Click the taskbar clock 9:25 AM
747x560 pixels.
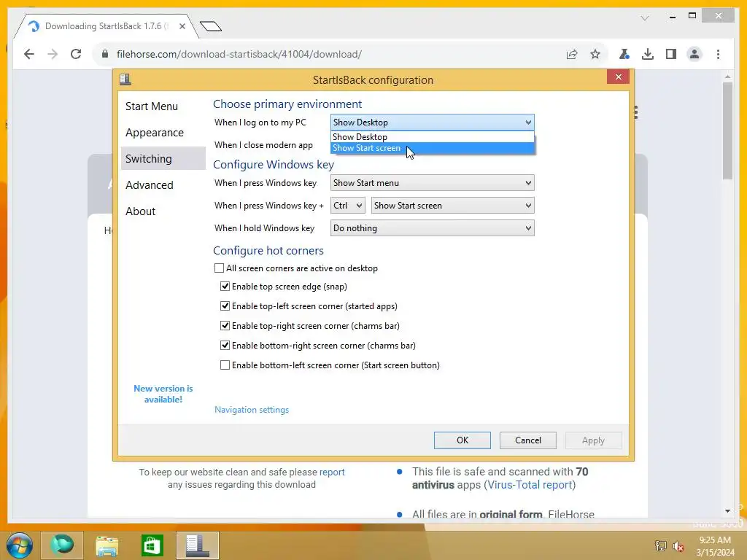coord(715,540)
